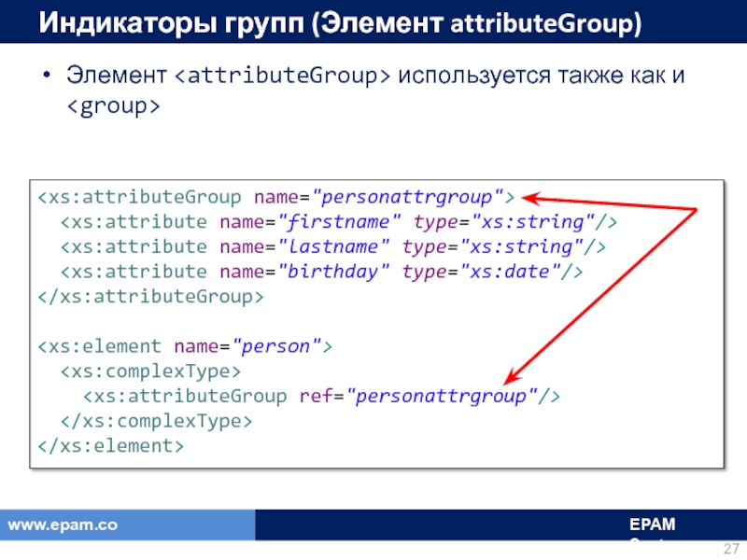Click the attribute line with name="firstname"
The image size is (747, 560).
point(339,222)
